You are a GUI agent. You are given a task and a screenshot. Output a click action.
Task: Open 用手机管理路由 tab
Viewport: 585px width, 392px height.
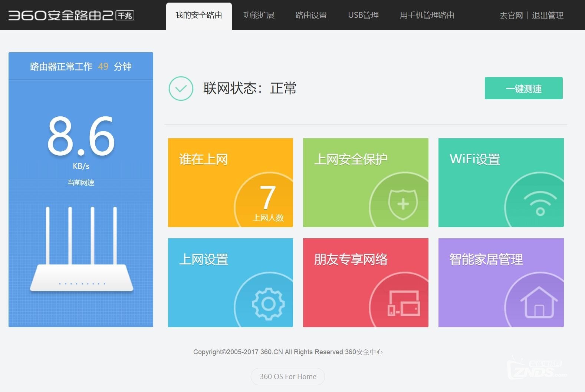coord(427,15)
